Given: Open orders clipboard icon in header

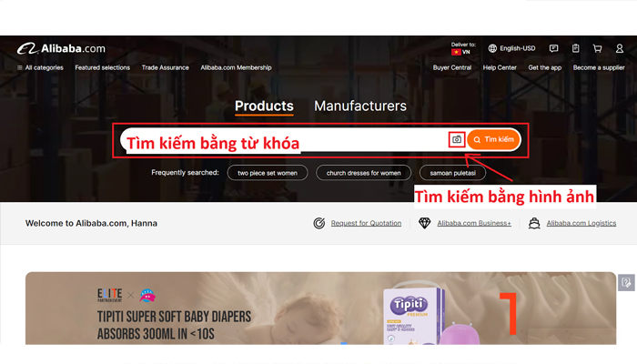Looking at the screenshot, I should tap(576, 48).
